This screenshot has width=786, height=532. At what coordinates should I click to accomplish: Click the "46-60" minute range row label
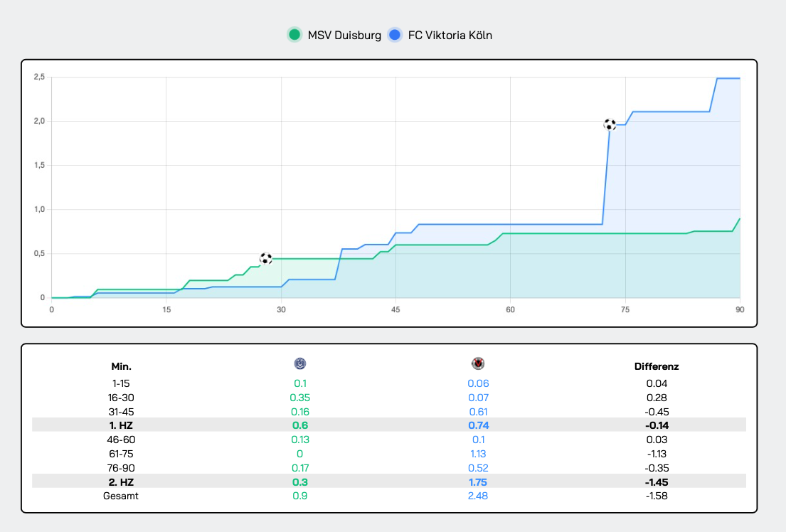coord(122,440)
